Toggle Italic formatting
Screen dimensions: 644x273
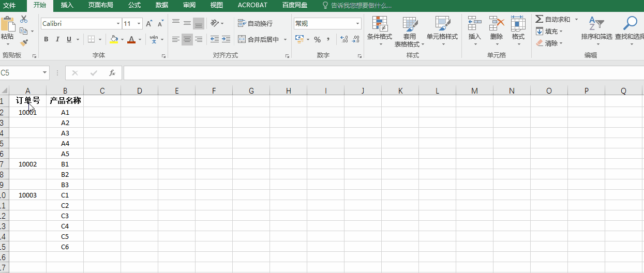pyautogui.click(x=57, y=39)
